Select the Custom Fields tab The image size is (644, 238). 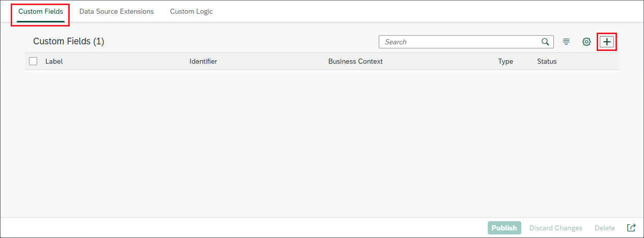pos(41,11)
